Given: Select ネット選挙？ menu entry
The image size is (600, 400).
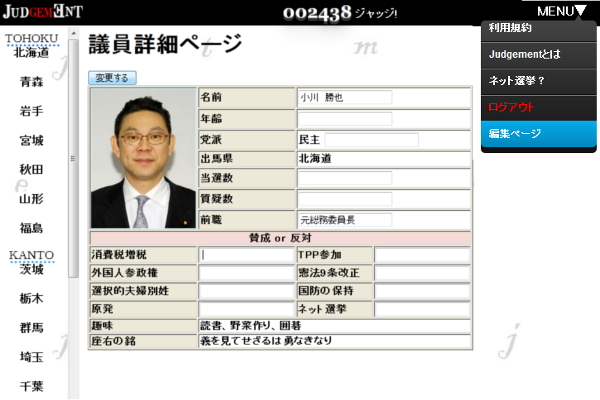Looking at the screenshot, I should pos(538,81).
